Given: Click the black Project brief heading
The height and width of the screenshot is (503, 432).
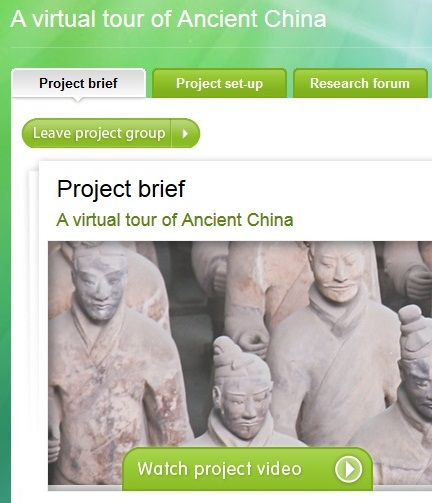Looking at the screenshot, I should [x=121, y=189].
